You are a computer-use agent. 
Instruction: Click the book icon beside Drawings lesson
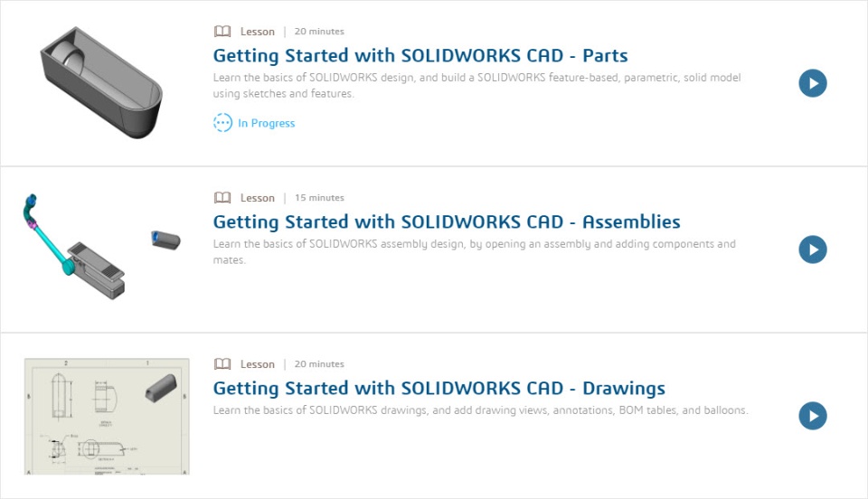pos(222,364)
